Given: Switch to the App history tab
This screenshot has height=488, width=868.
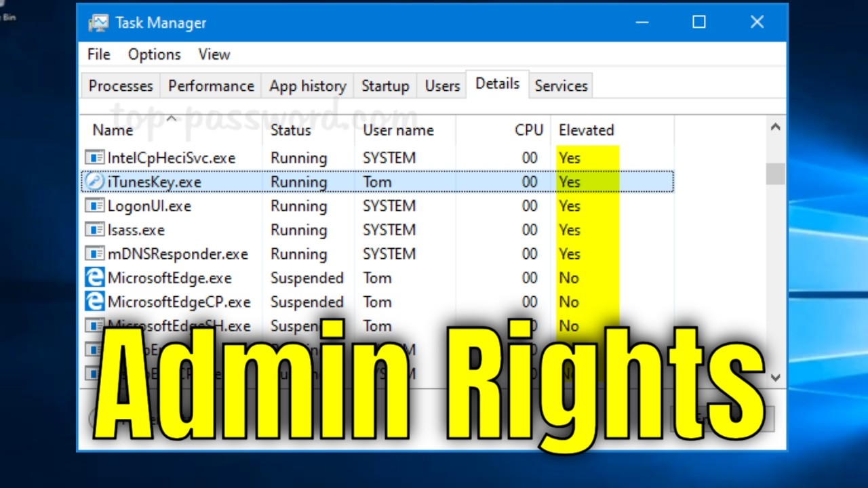Looking at the screenshot, I should (307, 86).
